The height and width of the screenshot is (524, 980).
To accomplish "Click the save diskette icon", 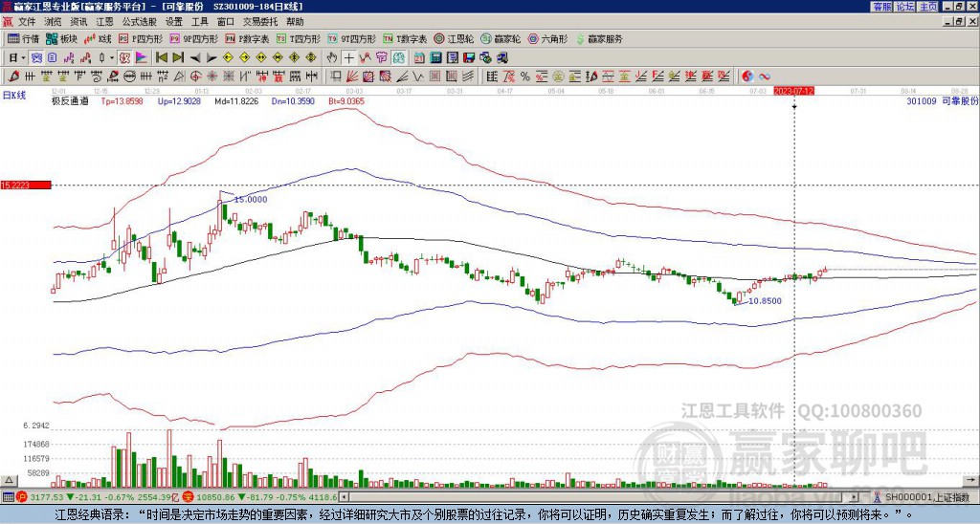I will click(469, 58).
